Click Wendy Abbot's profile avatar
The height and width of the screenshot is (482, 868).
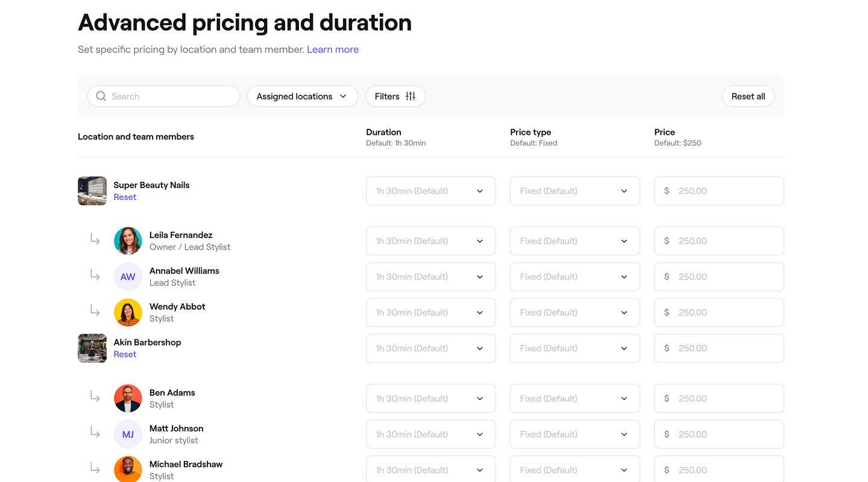128,313
